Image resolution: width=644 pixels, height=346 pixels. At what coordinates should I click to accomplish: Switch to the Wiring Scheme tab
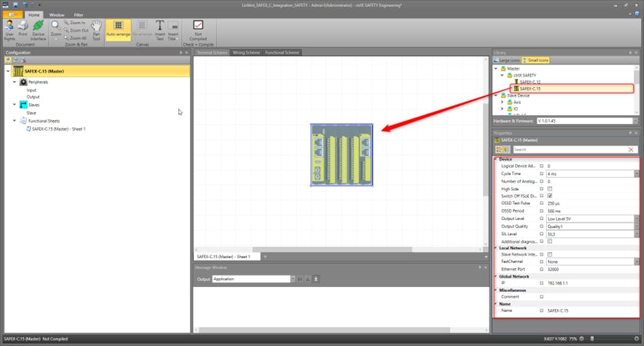(245, 53)
